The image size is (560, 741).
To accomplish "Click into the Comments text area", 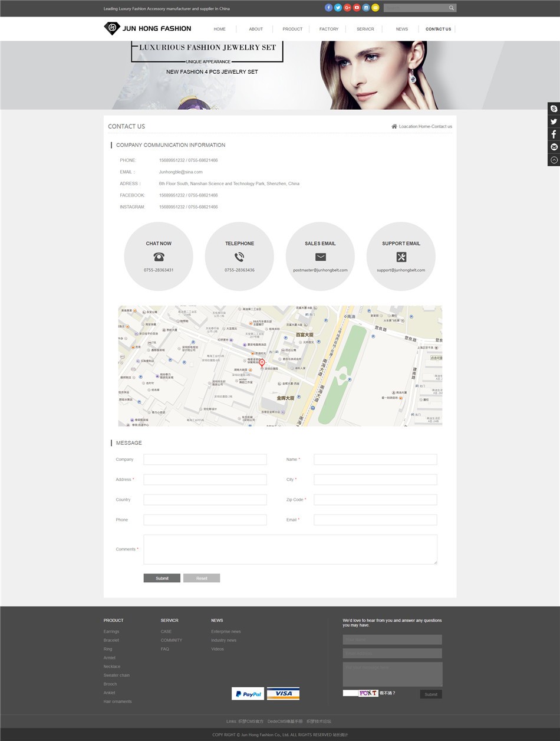I will click(x=290, y=549).
